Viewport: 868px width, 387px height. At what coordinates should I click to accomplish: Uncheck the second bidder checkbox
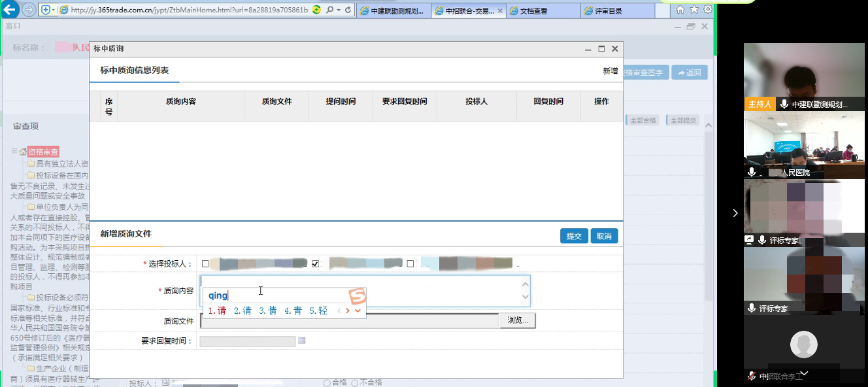316,264
